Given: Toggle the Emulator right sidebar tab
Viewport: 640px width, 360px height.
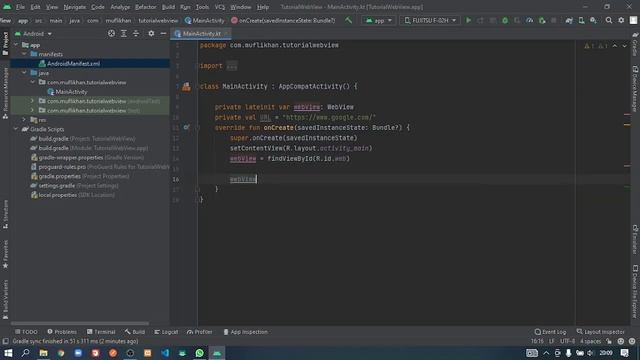Looking at the screenshot, I should (635, 239).
